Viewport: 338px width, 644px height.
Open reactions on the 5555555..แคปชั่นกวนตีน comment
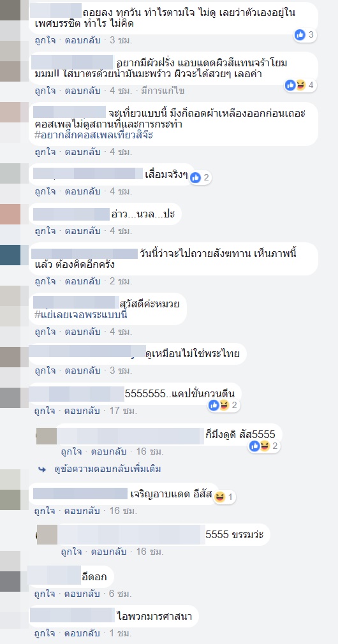point(223,405)
